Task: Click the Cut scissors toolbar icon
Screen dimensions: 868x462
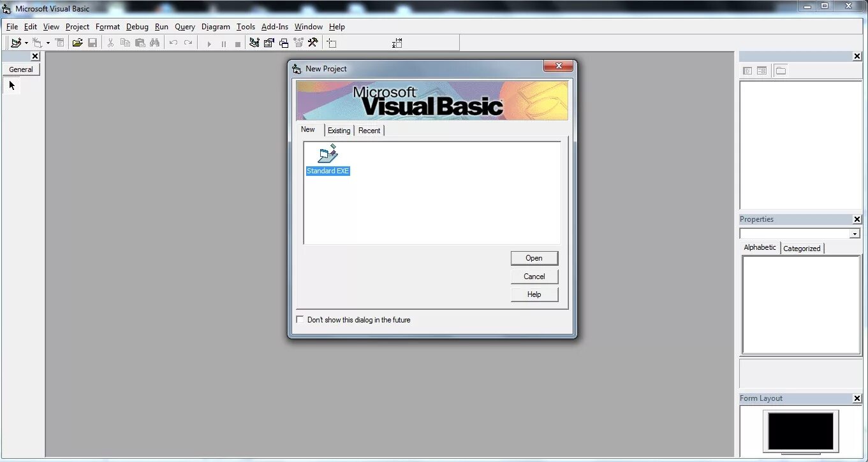Action: coord(110,43)
